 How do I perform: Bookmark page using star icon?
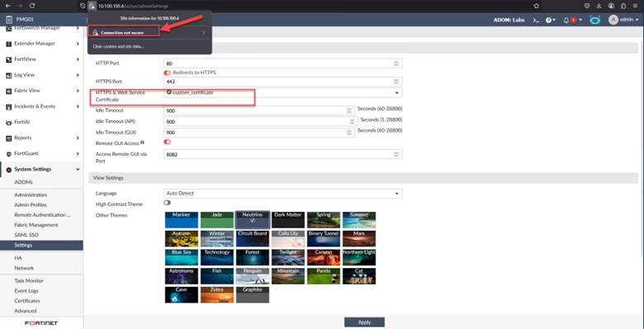(x=536, y=6)
